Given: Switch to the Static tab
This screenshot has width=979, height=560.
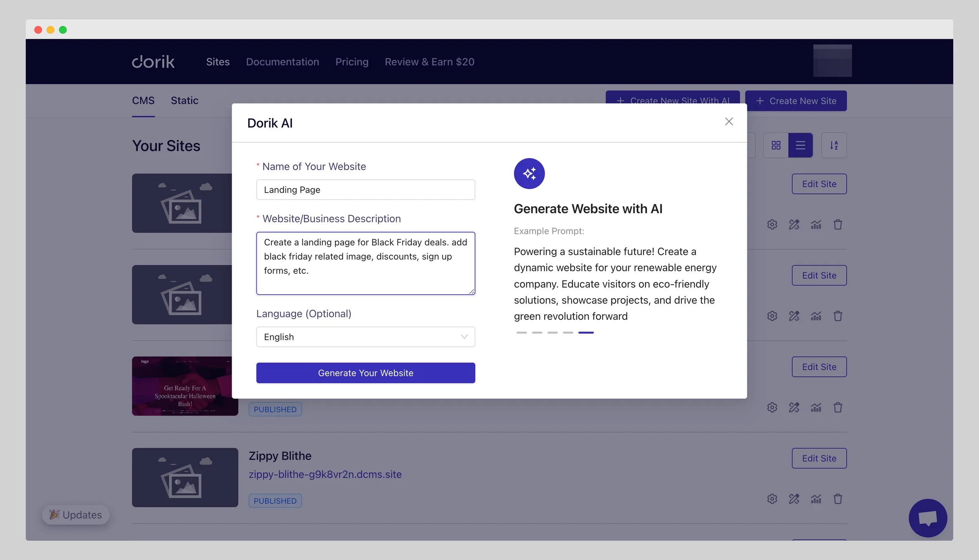Looking at the screenshot, I should pos(184,101).
